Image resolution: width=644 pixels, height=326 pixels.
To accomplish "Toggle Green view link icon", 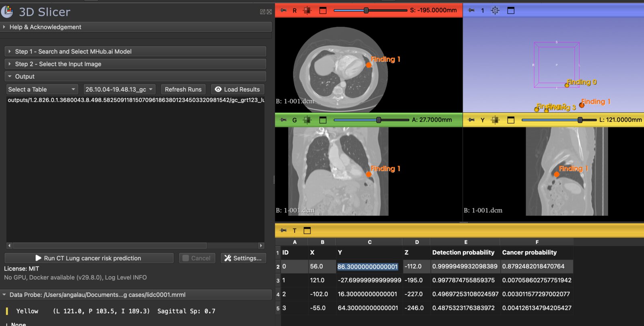I will 307,120.
